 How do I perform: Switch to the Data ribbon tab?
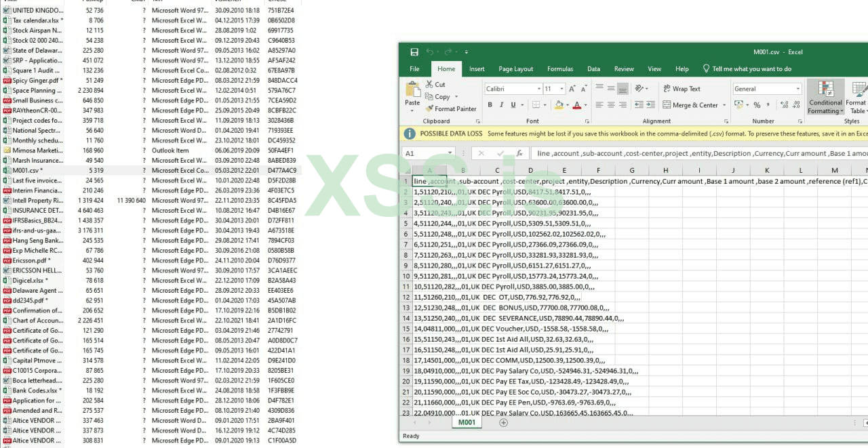click(593, 68)
